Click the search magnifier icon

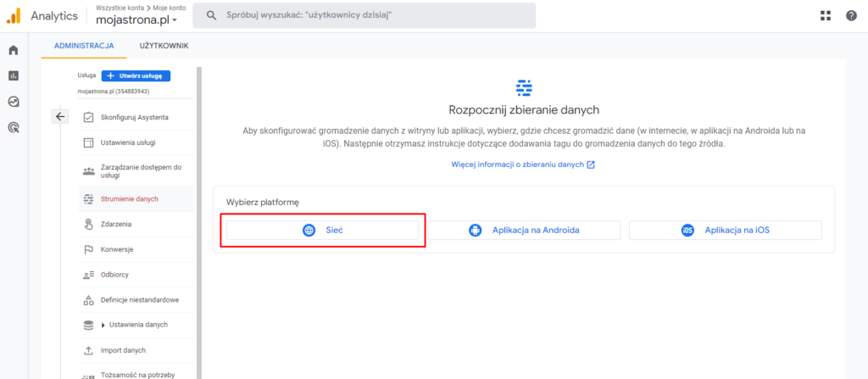[x=210, y=15]
